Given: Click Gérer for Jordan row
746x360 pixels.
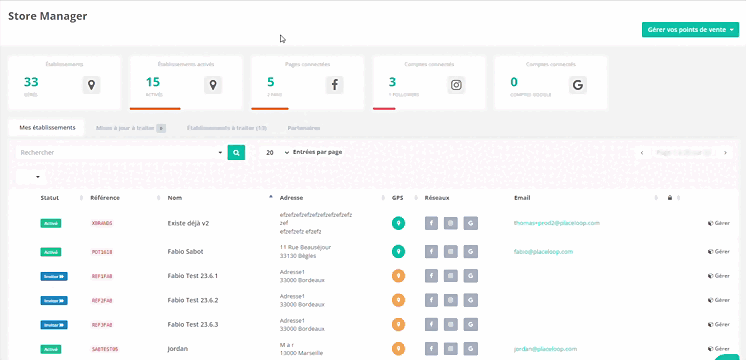Looking at the screenshot, I should 719,349.
